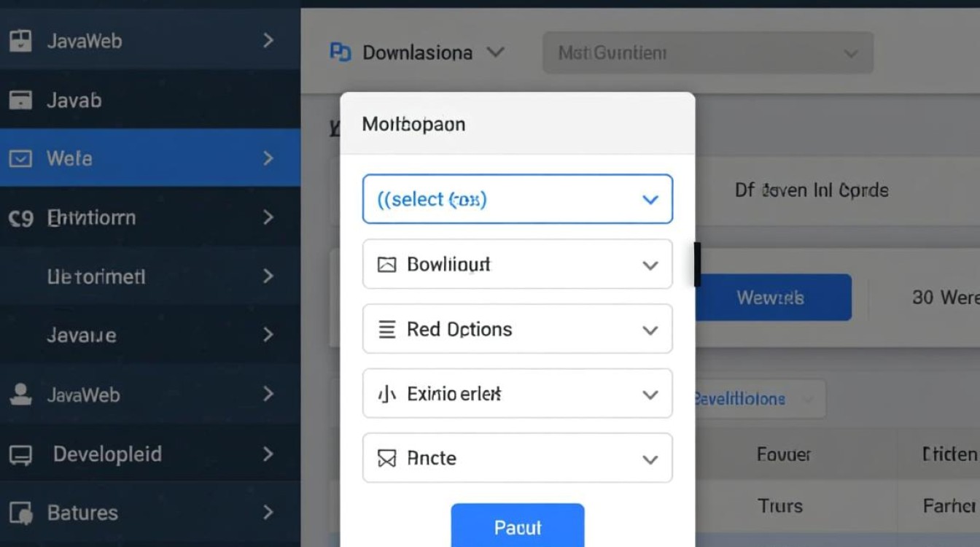
Task: Open the (select) combo box in the dialog
Action: coord(517,199)
